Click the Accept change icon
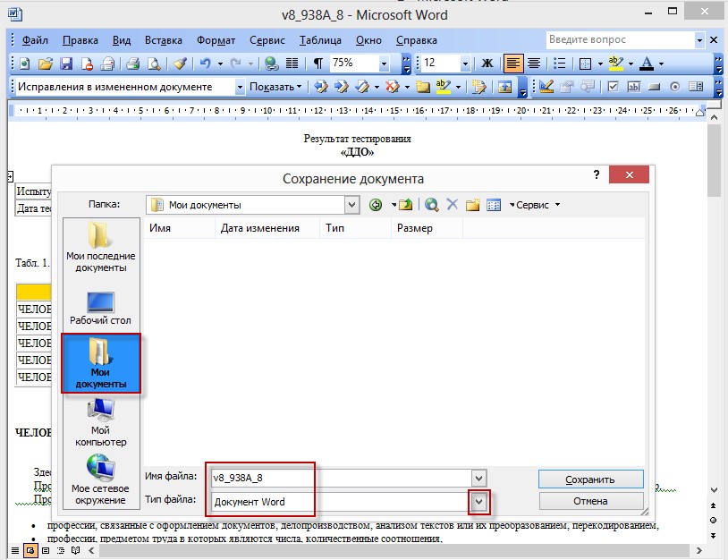The height and width of the screenshot is (560, 728). pos(362,87)
